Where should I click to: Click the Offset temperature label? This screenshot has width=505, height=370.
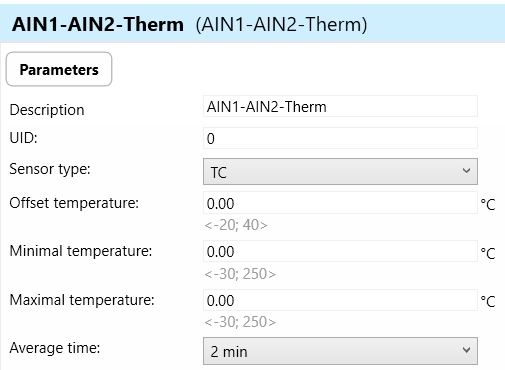[x=74, y=203]
